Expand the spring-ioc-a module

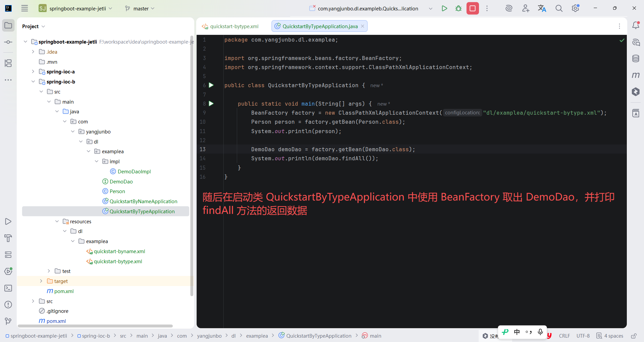[33, 71]
